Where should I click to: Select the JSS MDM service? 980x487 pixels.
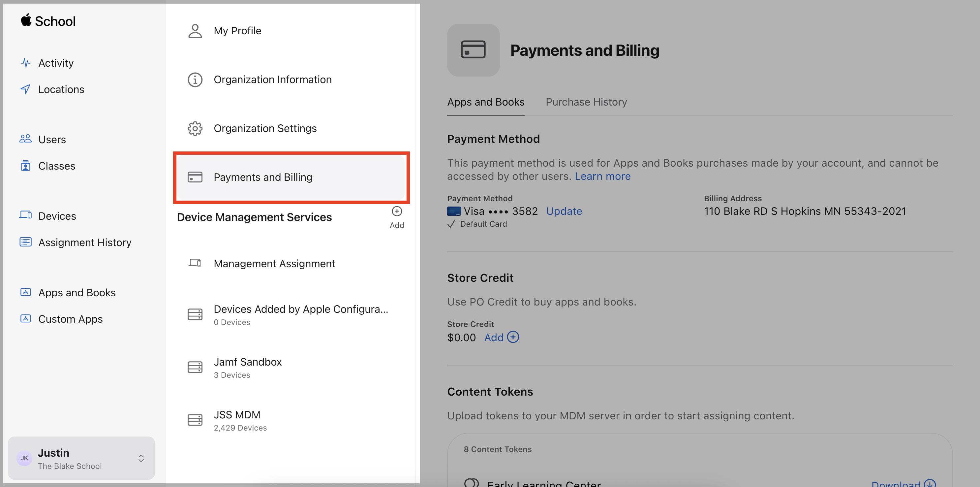pos(291,420)
